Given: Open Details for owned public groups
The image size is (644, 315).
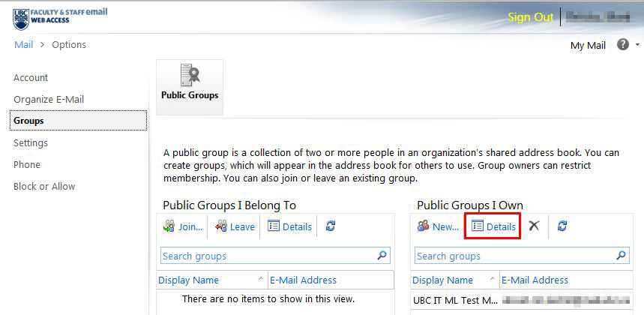Looking at the screenshot, I should click(493, 226).
